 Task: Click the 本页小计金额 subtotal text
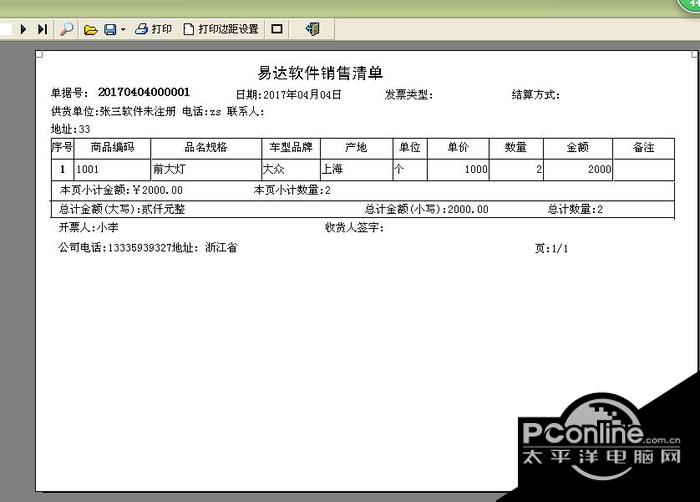(121, 190)
